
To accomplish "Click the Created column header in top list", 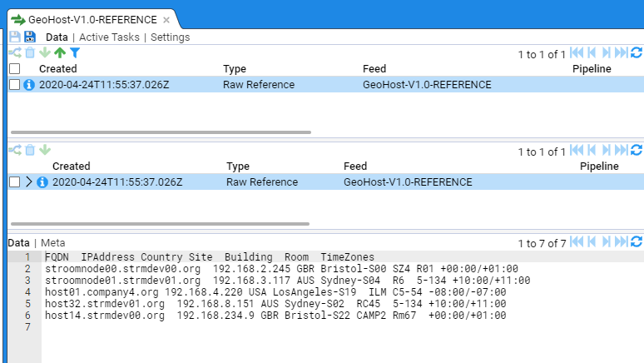I will 58,68.
